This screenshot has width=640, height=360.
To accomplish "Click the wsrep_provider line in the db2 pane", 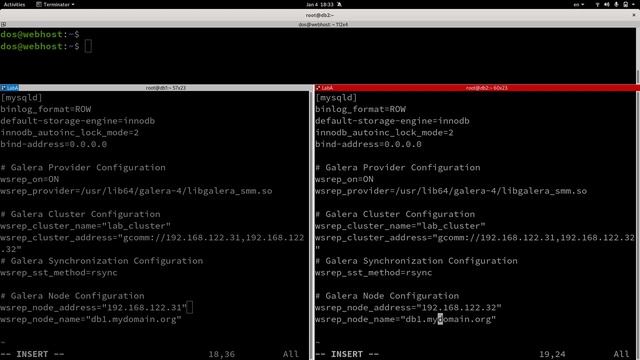I will [x=451, y=191].
